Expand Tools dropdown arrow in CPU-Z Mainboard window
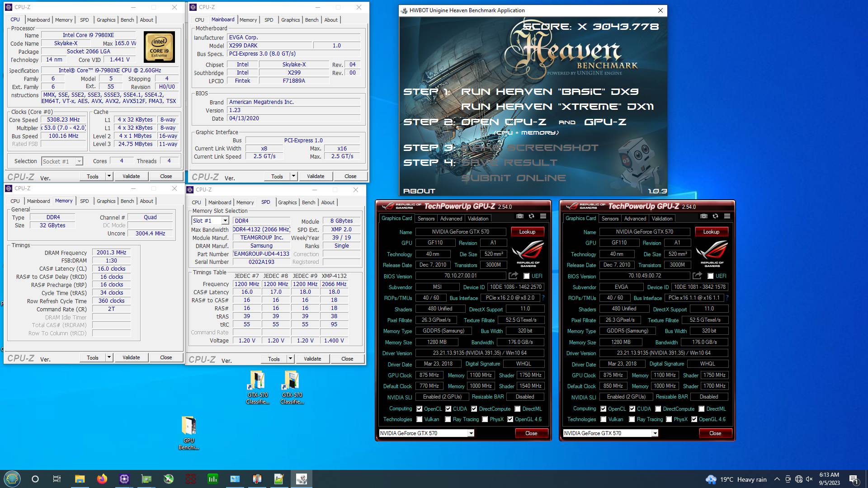 (293, 176)
